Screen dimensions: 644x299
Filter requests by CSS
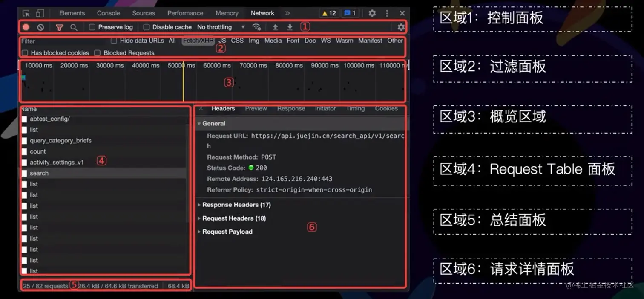coord(237,41)
